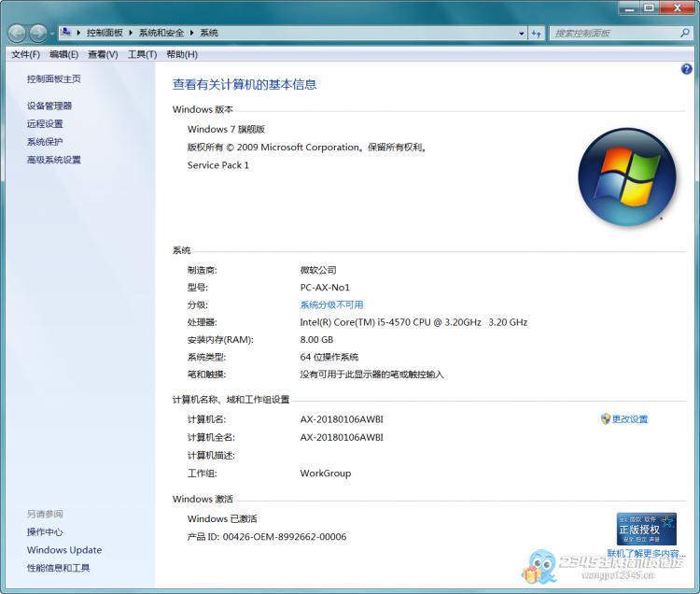
Task: Open the 工具(T) menu
Action: point(142,54)
